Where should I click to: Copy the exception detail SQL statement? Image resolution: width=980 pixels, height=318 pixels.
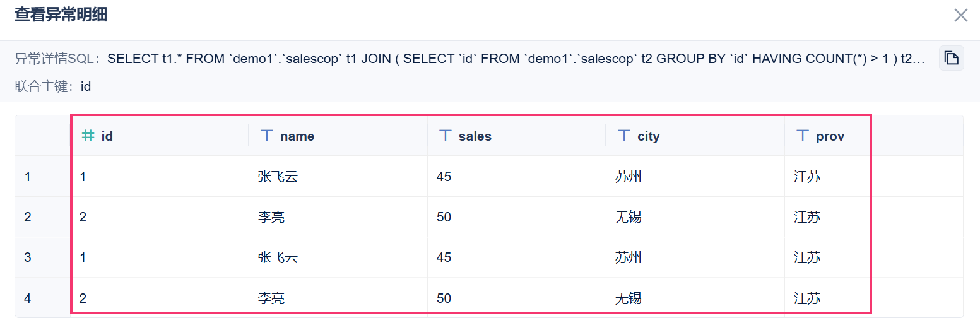pyautogui.click(x=951, y=59)
